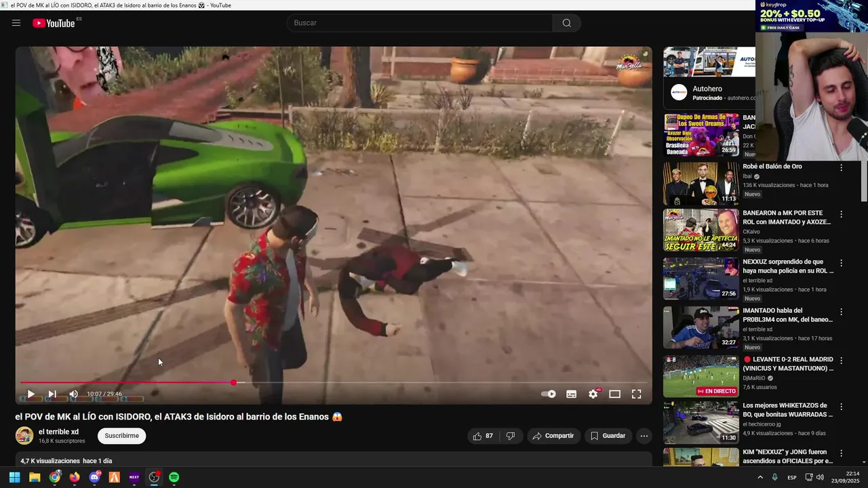Switch the player to theater mode
The image size is (868, 488).
[x=615, y=394]
